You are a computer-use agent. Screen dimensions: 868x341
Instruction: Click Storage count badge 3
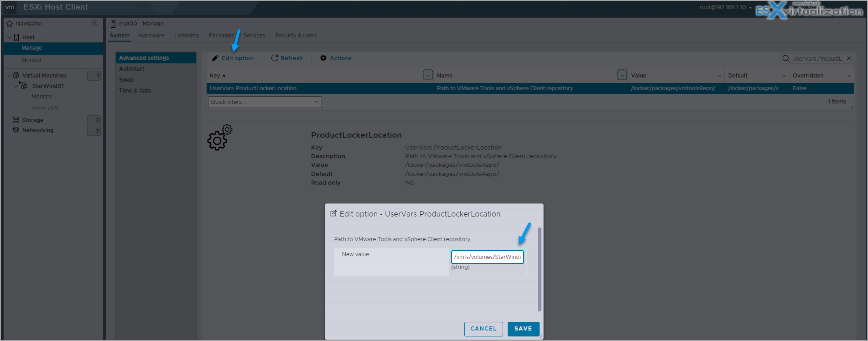94,120
